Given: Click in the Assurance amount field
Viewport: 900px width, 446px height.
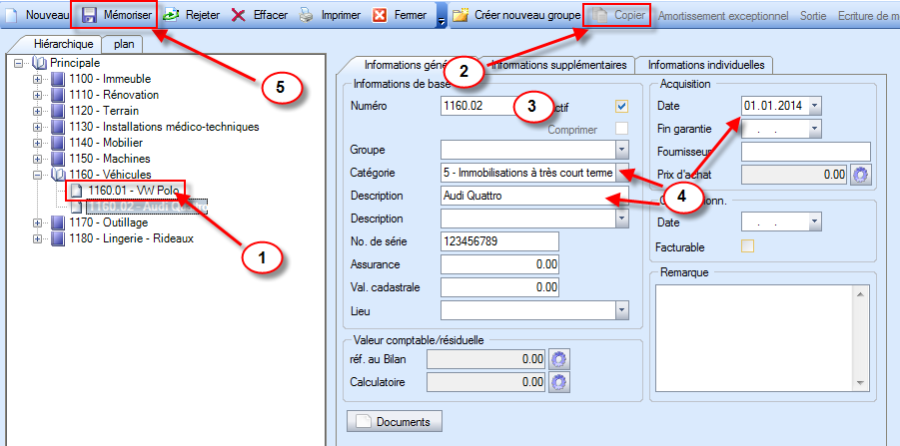Looking at the screenshot, I should [x=500, y=265].
